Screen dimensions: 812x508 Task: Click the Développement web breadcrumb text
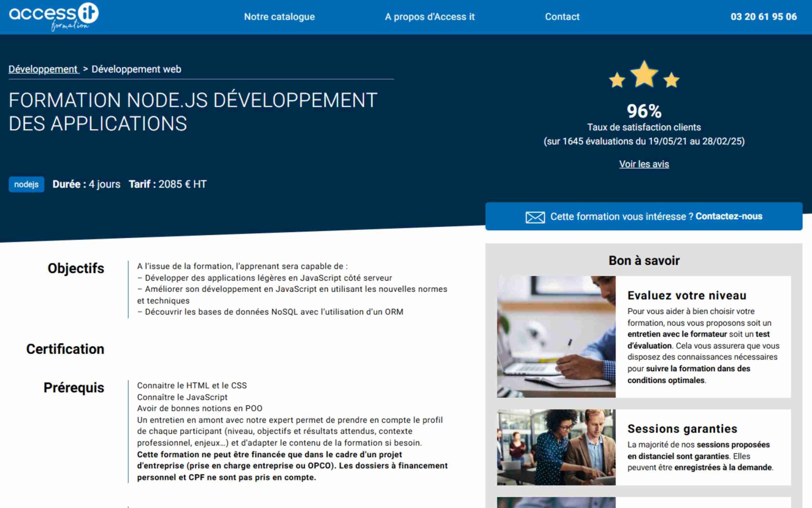click(136, 69)
